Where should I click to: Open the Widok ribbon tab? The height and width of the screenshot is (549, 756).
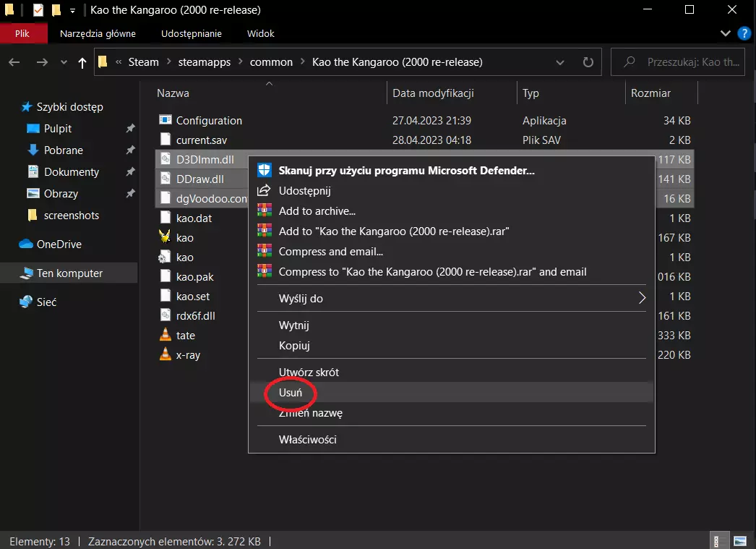point(260,33)
